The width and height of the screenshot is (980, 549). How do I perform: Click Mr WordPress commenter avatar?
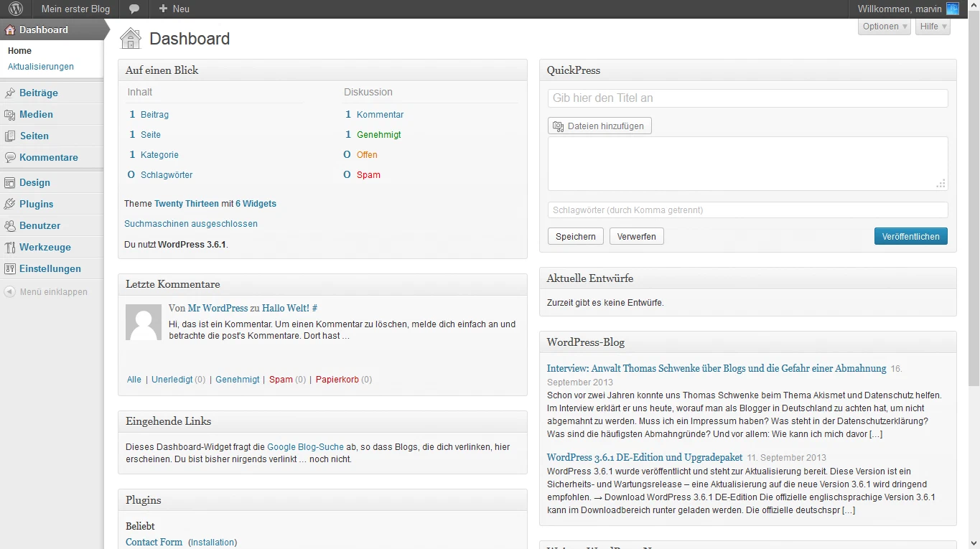tap(144, 322)
